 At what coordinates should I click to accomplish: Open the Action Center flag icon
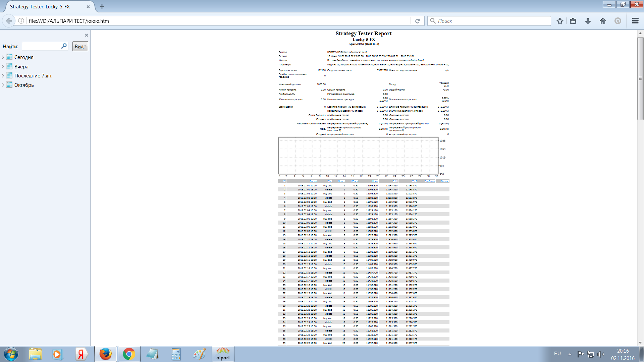tap(580, 354)
